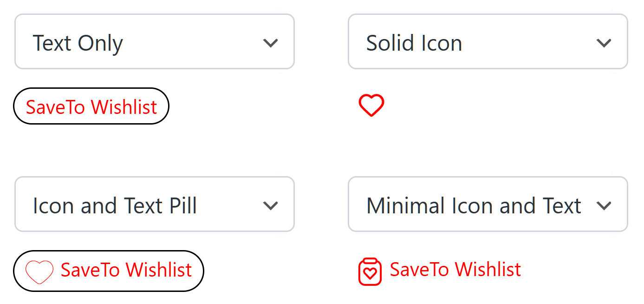
Task: Click chevron on Minimal Icon and Text dropdown
Action: (604, 205)
